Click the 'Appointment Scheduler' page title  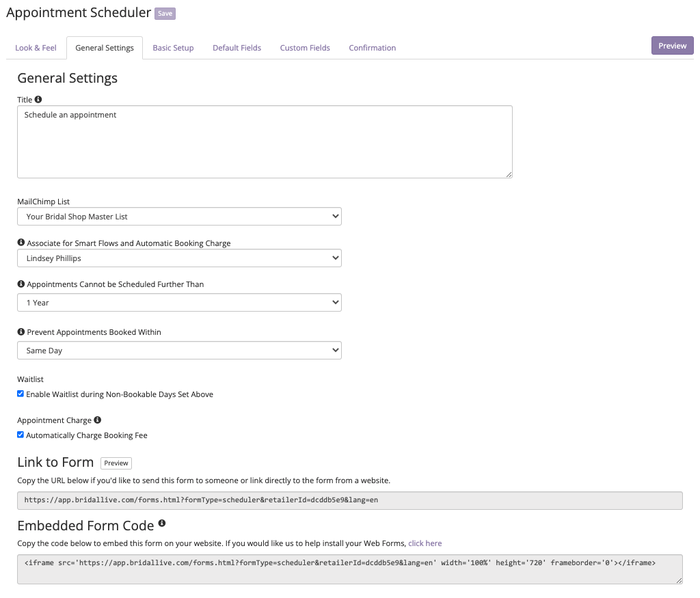click(79, 12)
